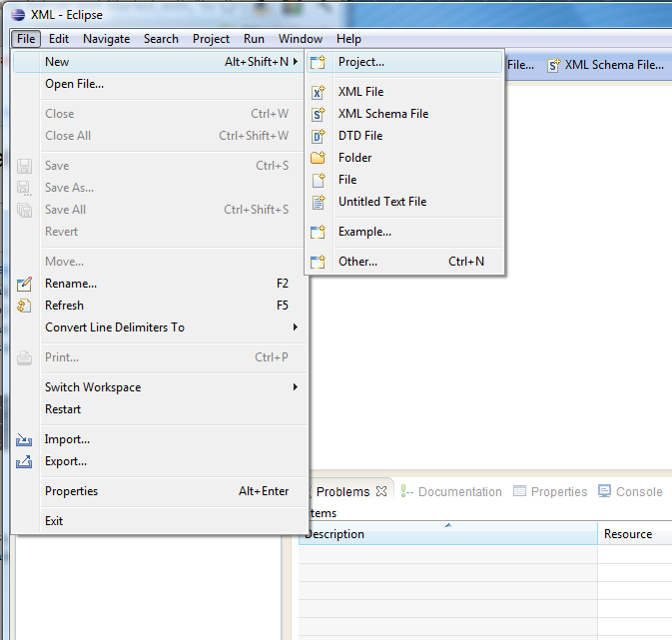Open the Help menu
The width and height of the screenshot is (672, 640).
[348, 39]
